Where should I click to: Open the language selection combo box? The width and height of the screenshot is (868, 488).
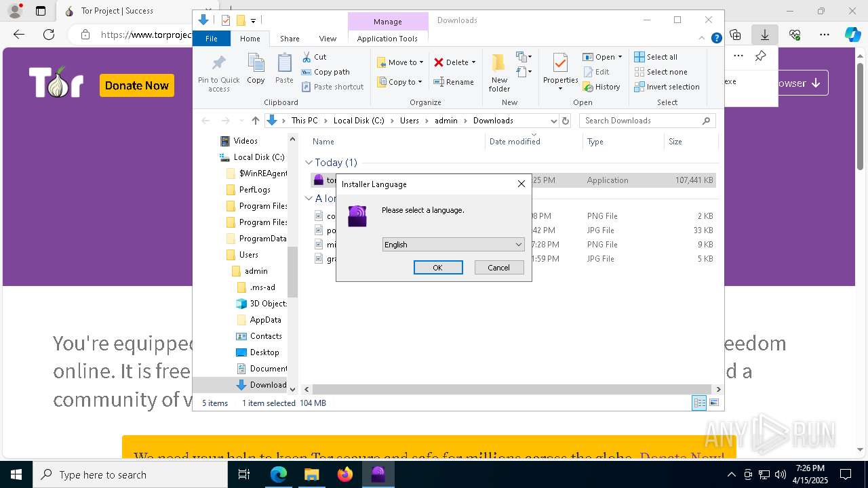click(453, 245)
